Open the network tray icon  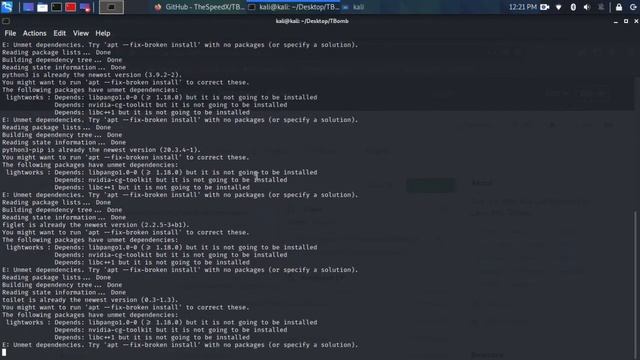click(x=558, y=7)
